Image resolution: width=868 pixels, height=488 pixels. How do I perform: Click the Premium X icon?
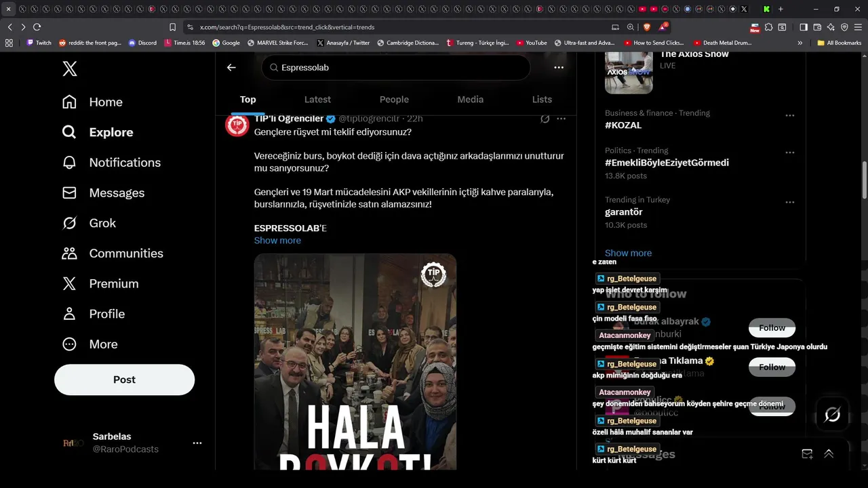(69, 283)
